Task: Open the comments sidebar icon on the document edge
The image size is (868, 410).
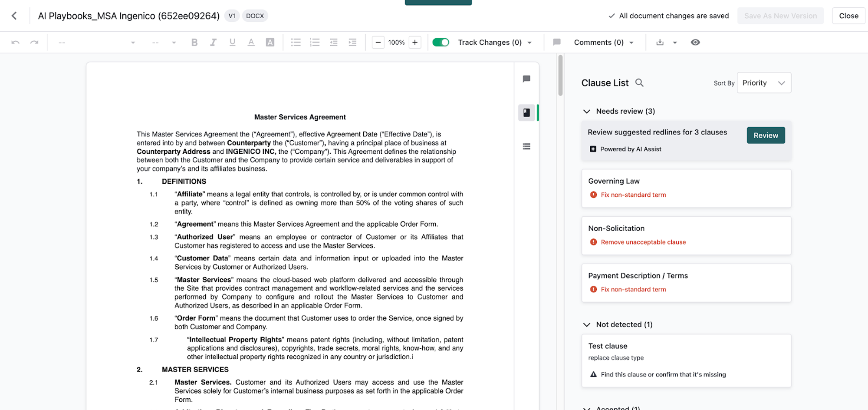Action: coord(527,79)
